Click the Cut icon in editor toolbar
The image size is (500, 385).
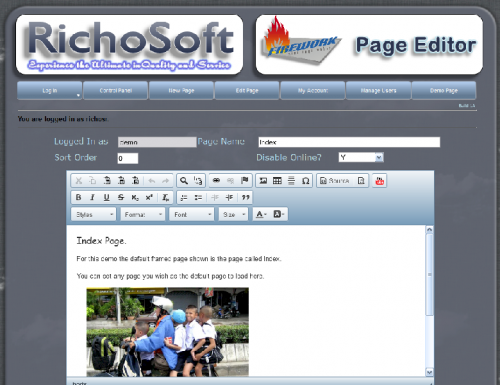click(79, 181)
